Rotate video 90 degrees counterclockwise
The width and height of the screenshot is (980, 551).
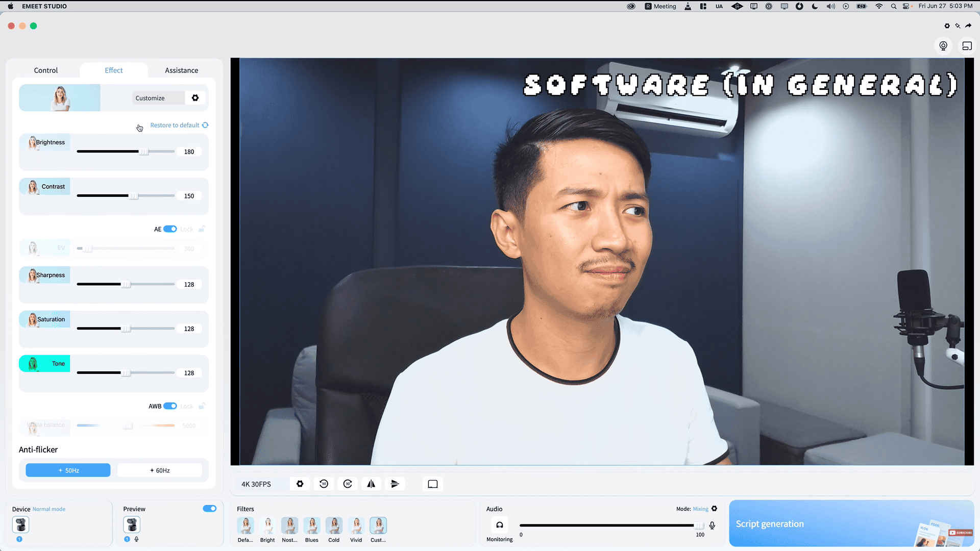tap(324, 484)
